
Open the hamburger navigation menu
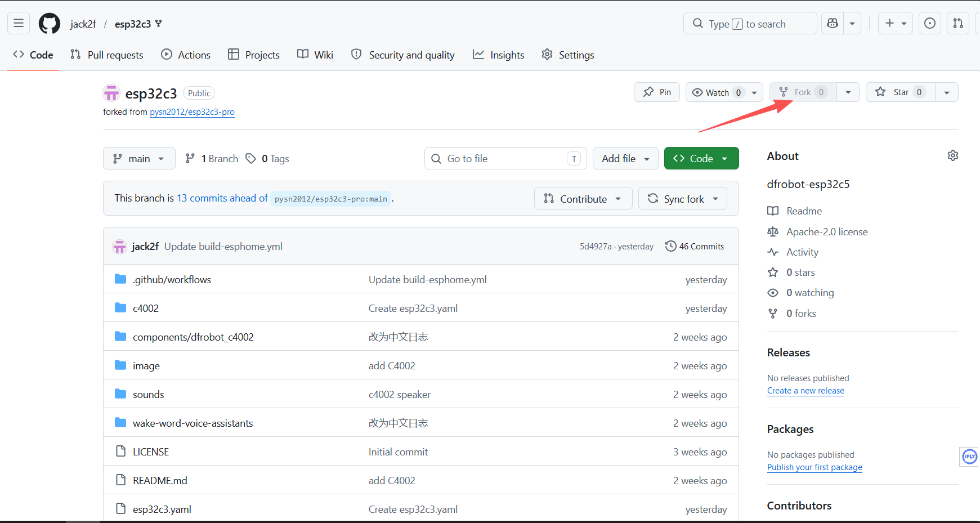[x=19, y=23]
